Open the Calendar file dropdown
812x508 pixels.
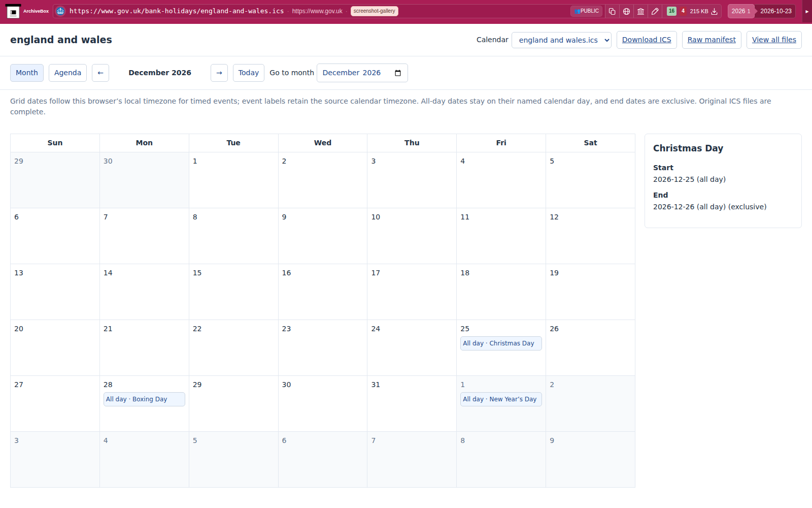pyautogui.click(x=561, y=40)
